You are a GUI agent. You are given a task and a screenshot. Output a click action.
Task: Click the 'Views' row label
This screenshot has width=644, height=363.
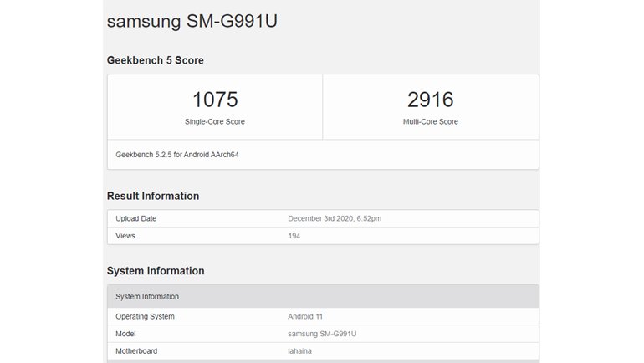point(125,236)
